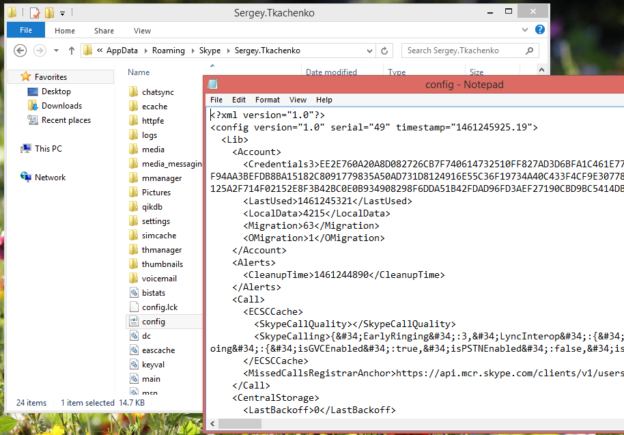Select the settings folder icon
The width and height of the screenshot is (624, 435).
pyautogui.click(x=134, y=221)
